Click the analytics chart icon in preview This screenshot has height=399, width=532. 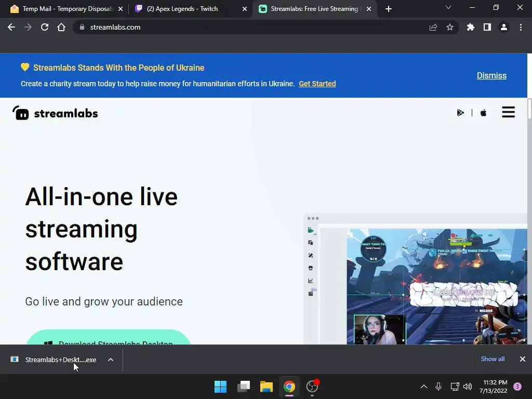coord(311,281)
